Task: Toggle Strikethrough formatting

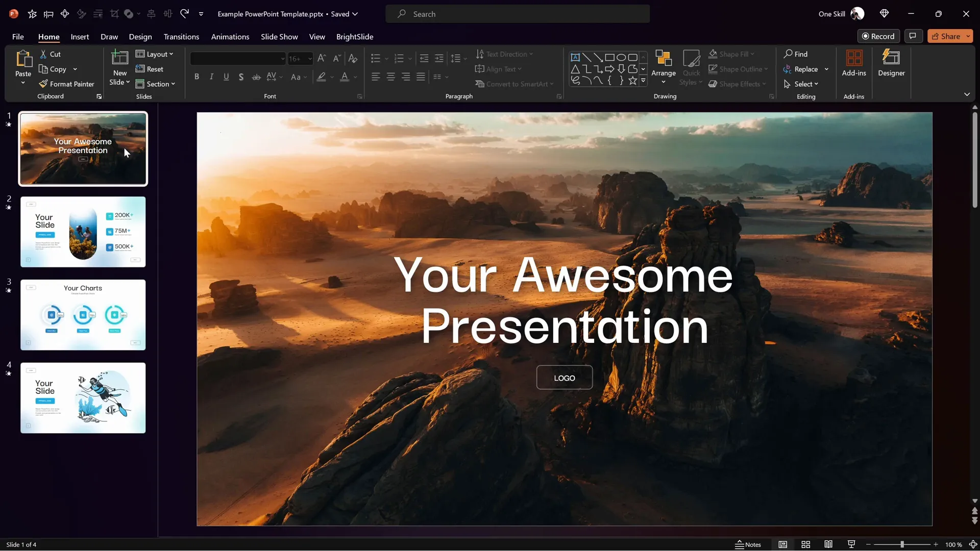Action: 256,77
